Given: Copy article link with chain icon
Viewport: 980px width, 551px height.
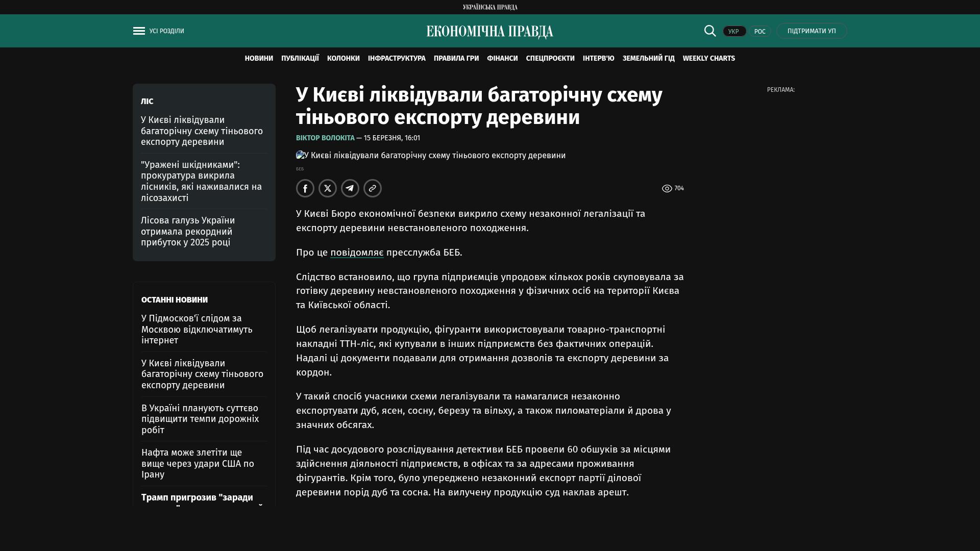Looking at the screenshot, I should point(373,188).
